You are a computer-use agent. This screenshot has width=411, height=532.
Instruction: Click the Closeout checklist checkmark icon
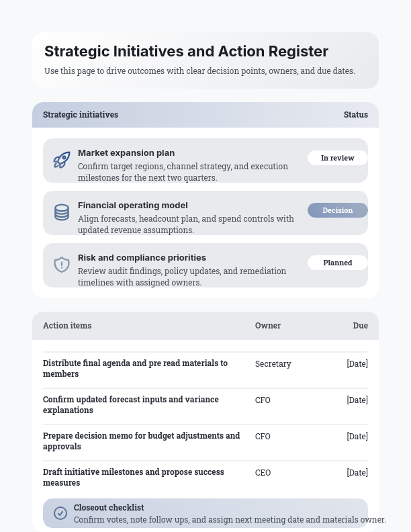(x=60, y=513)
